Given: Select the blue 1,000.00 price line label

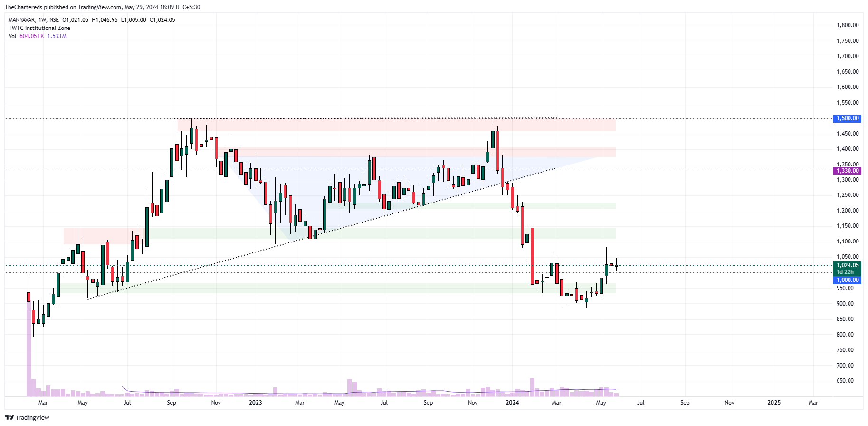Looking at the screenshot, I should (x=847, y=280).
